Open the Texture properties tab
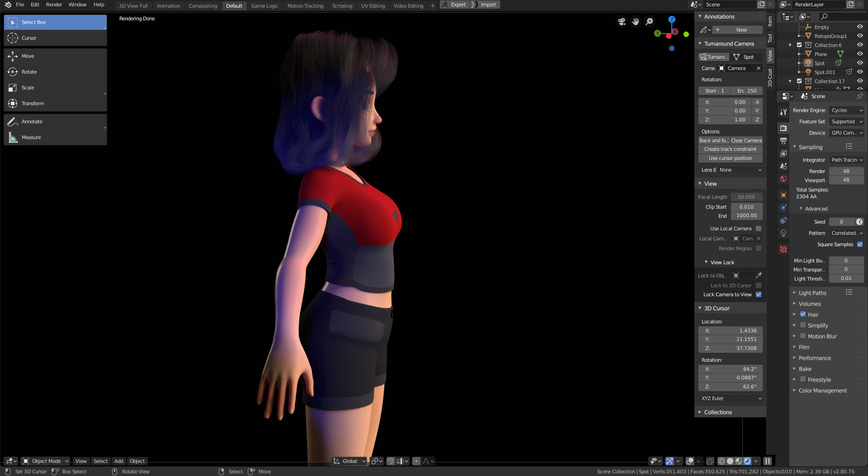 pos(783,249)
